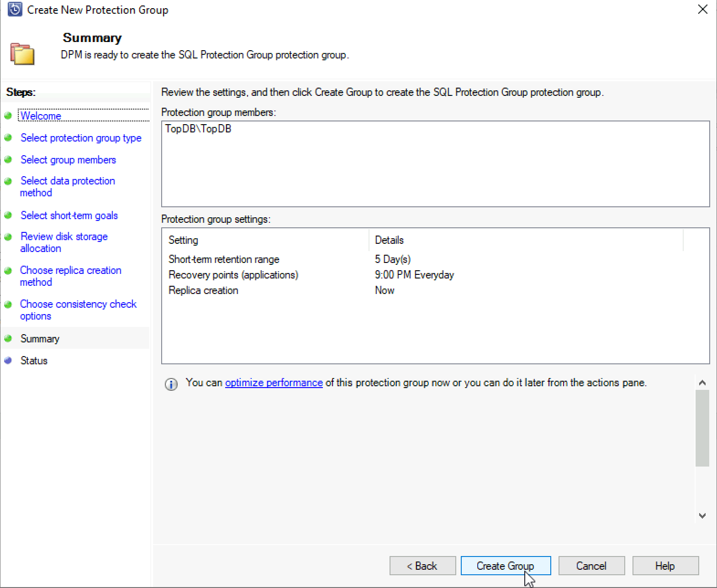Click the information icon beside optimize message
The height and width of the screenshot is (588, 717).
tap(171, 384)
